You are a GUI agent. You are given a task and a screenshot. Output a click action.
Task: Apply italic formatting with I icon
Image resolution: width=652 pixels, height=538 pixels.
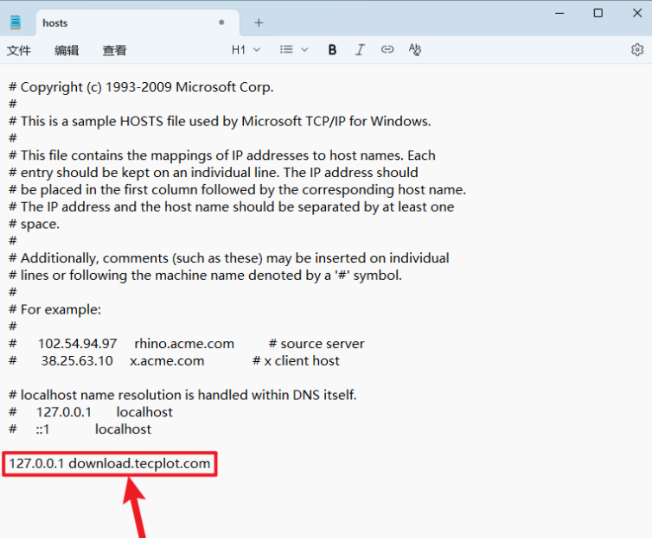coord(360,49)
